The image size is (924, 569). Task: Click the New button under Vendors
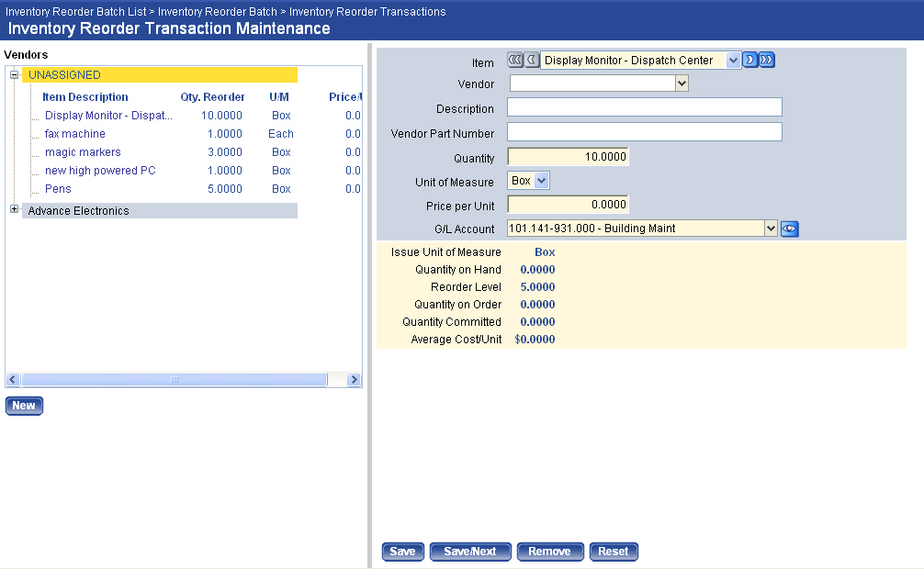24,406
